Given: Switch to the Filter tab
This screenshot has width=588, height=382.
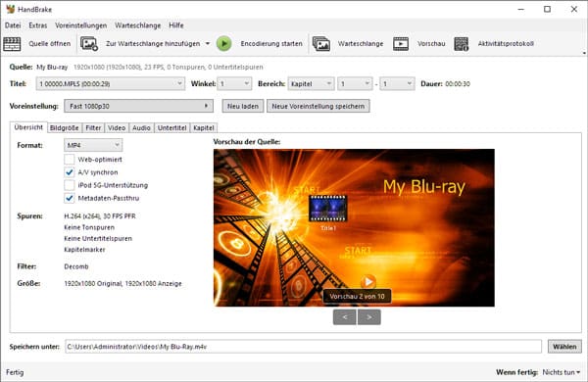Looking at the screenshot, I should 93,128.
